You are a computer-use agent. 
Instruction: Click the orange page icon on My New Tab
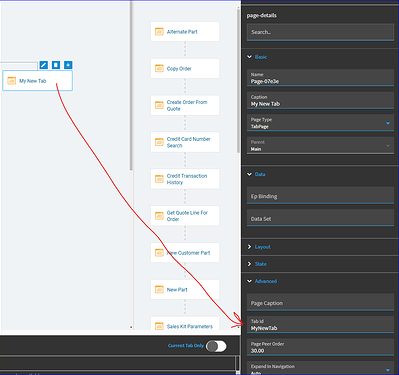click(x=12, y=81)
